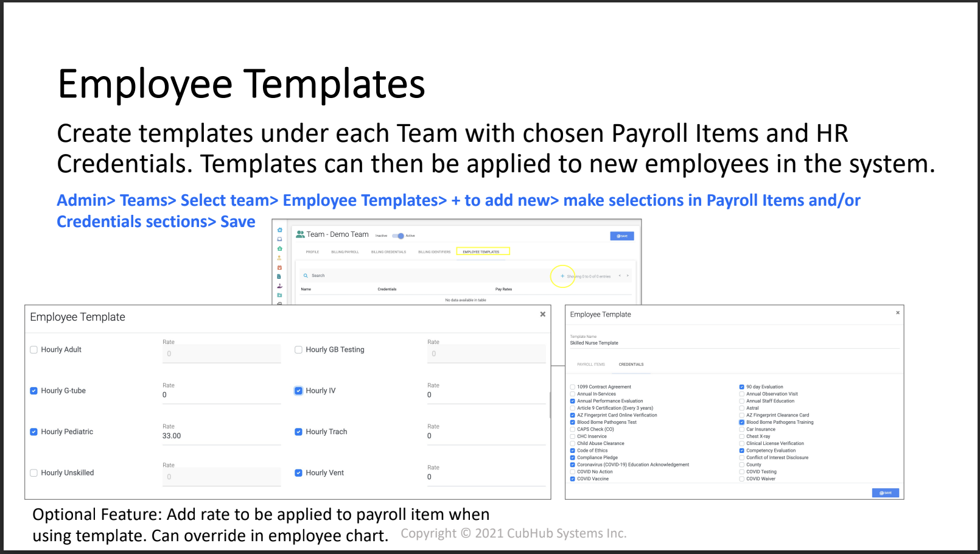Image resolution: width=980 pixels, height=554 pixels.
Task: Uncheck the Hourly G-tube payroll item
Action: [34, 391]
